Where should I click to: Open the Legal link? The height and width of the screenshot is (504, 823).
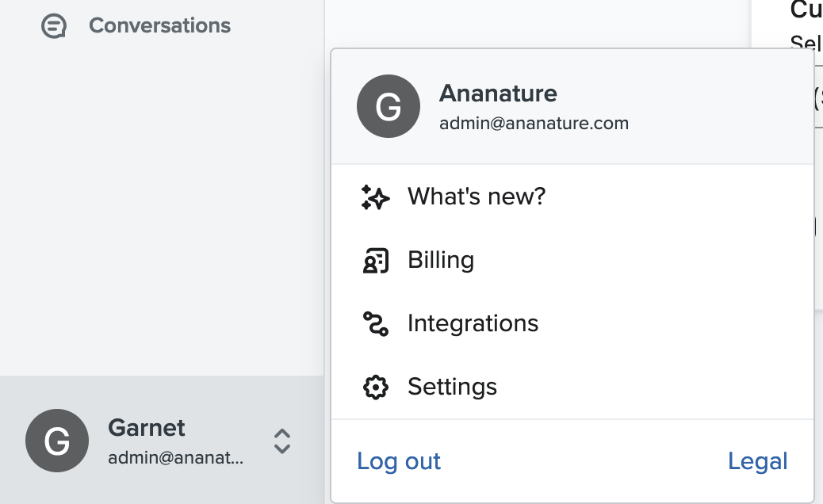tap(757, 461)
